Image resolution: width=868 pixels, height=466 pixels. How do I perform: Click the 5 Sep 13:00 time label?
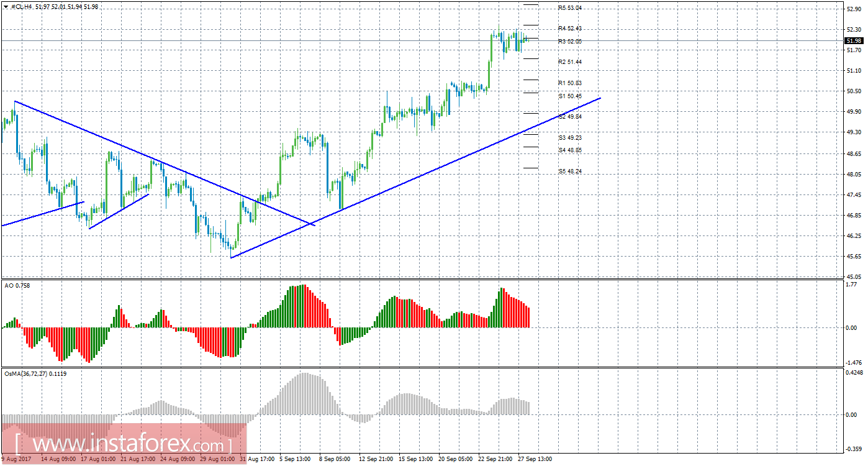pos(296,460)
